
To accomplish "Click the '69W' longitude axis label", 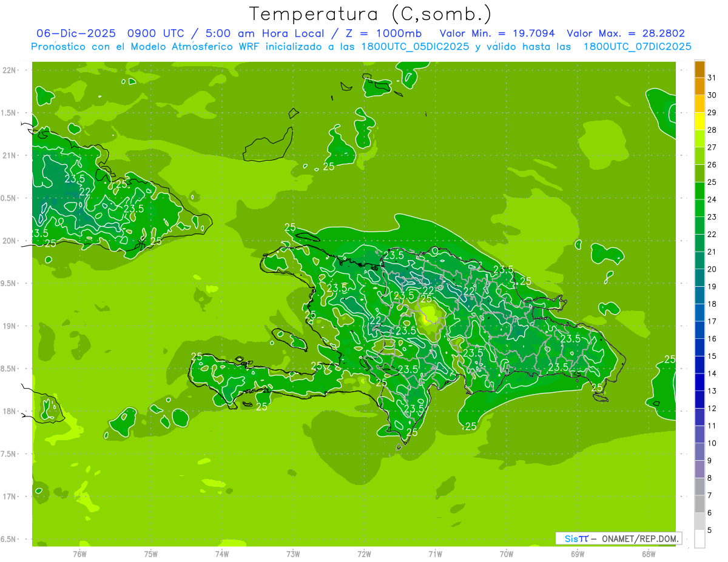I will point(578,554).
